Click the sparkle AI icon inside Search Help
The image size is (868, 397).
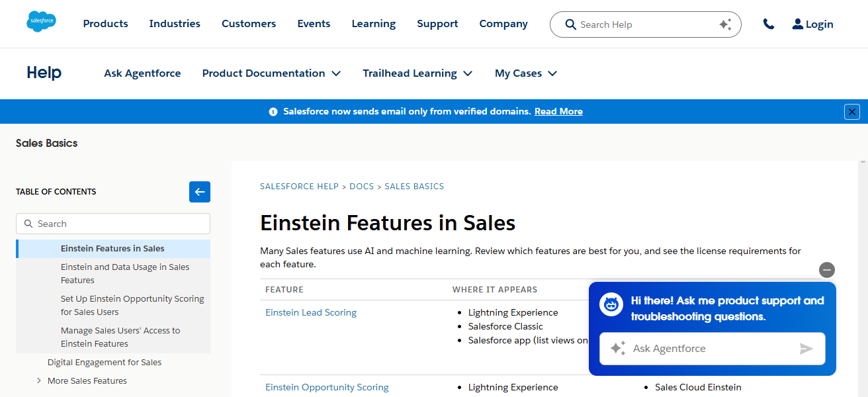click(726, 23)
